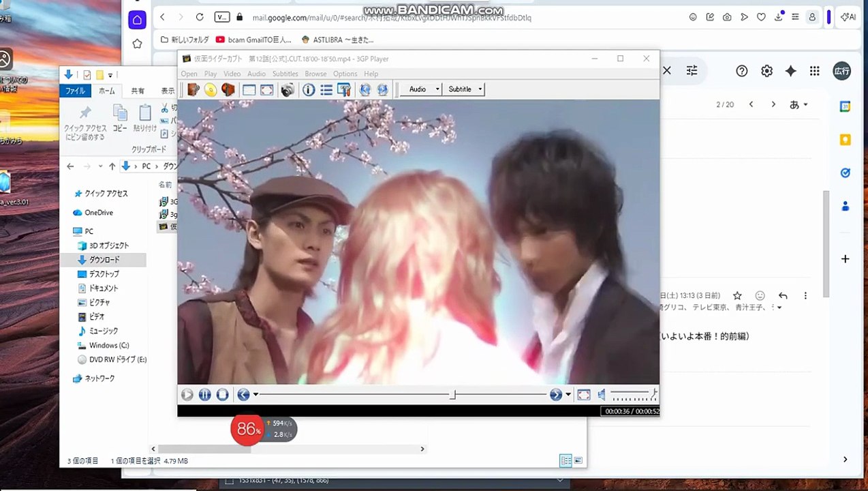The image size is (868, 491).
Task: Show the next email with the right chevron
Action: coord(773,104)
